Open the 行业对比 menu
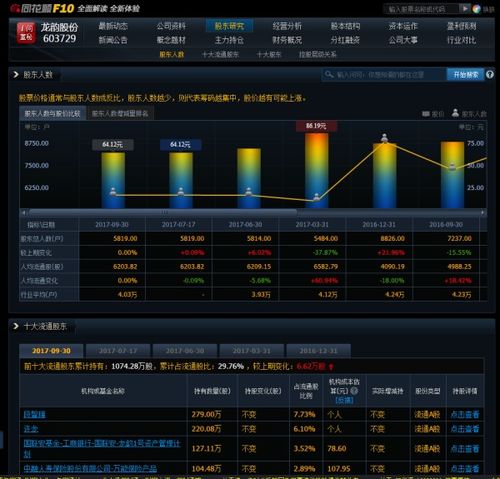Screen dimensions: 500x479 (x=461, y=40)
